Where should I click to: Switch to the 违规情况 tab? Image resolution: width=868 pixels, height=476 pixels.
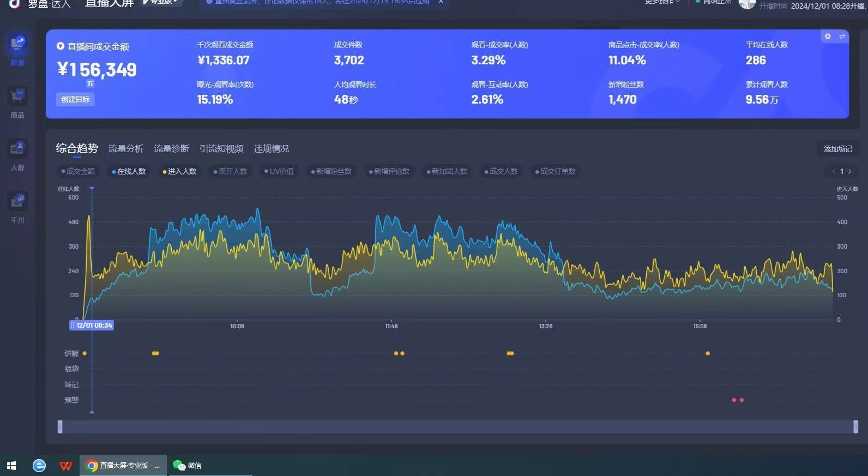click(271, 148)
